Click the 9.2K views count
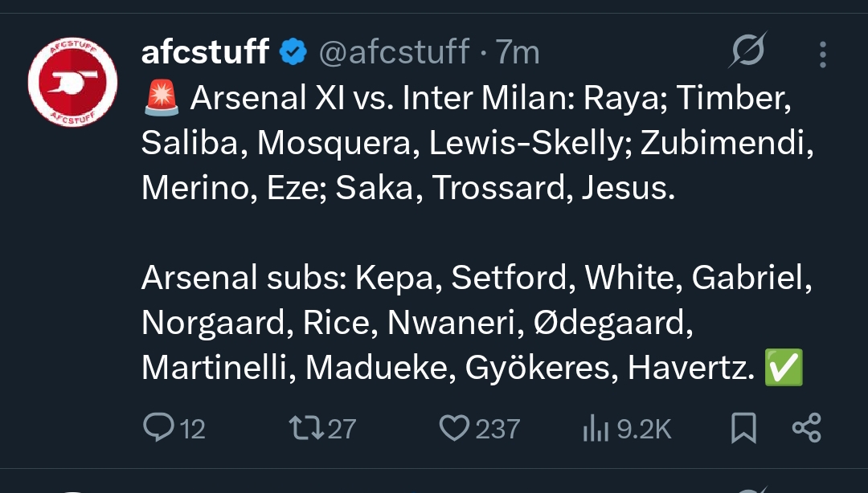868x493 pixels. (644, 429)
